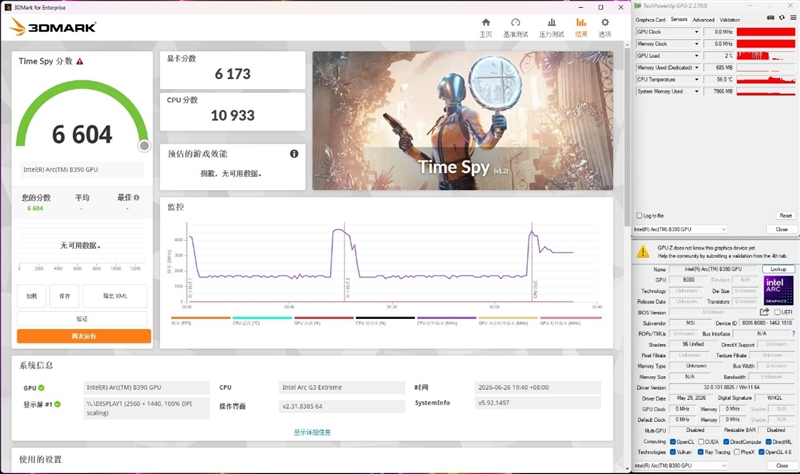Toggle the UEFI checkbox
This screenshot has width=800, height=474.
[x=777, y=312]
